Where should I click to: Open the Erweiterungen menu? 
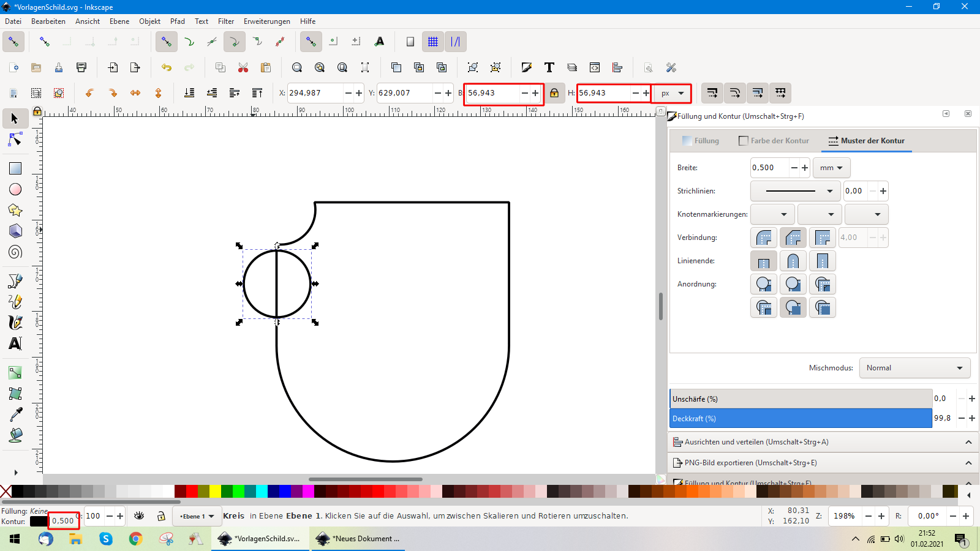point(266,21)
